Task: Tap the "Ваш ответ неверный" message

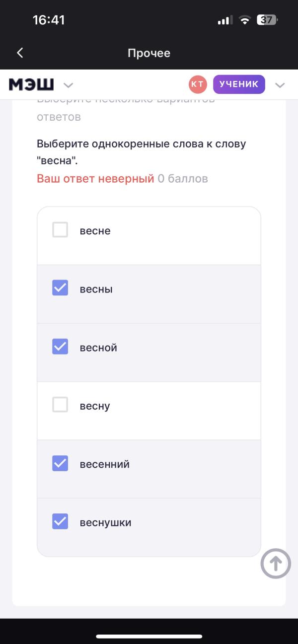Action: click(x=95, y=179)
